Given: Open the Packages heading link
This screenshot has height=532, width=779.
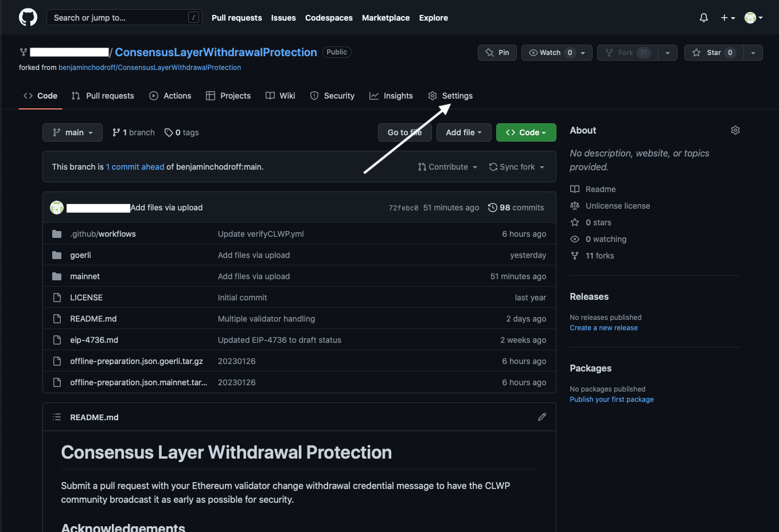Looking at the screenshot, I should point(590,368).
